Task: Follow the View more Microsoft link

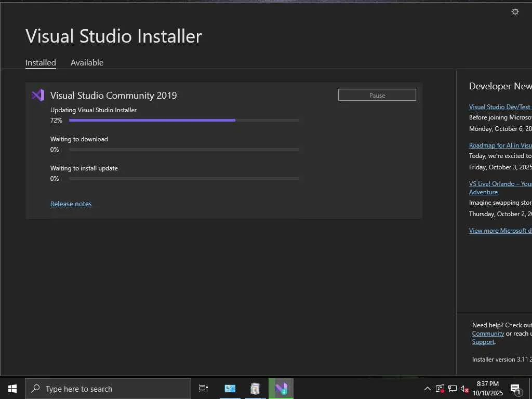Action: click(x=500, y=230)
